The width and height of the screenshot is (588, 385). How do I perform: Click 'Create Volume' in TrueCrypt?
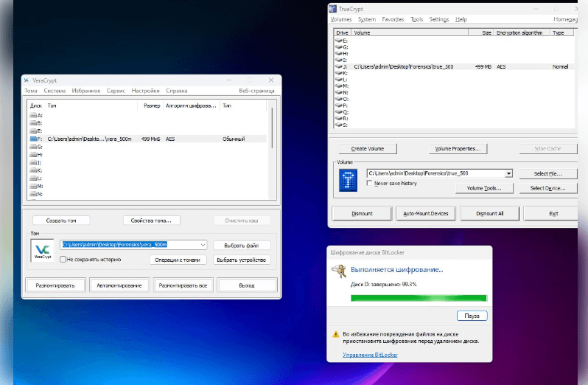pyautogui.click(x=368, y=148)
